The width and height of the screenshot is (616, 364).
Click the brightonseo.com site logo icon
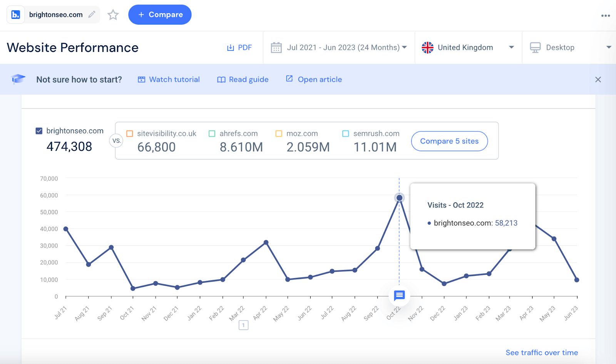pos(15,15)
